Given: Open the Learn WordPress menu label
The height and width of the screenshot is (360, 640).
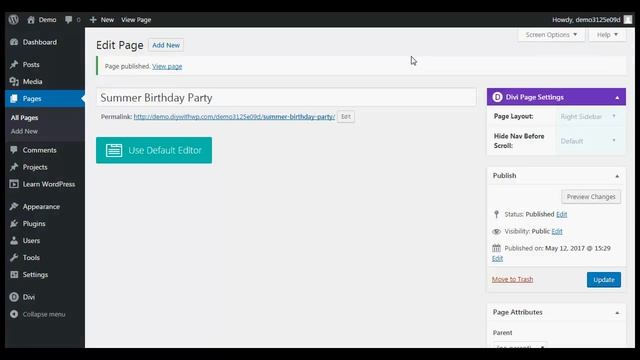Looking at the screenshot, I should 49,184.
